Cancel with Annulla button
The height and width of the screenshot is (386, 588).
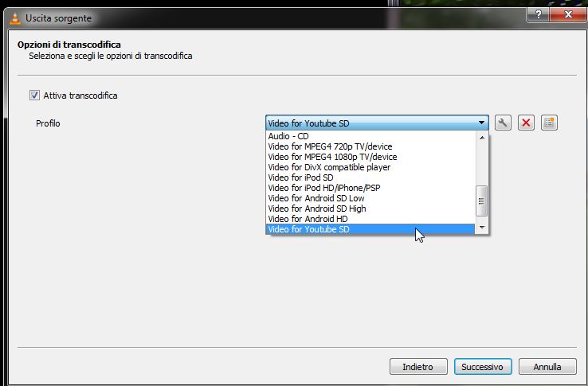547,367
